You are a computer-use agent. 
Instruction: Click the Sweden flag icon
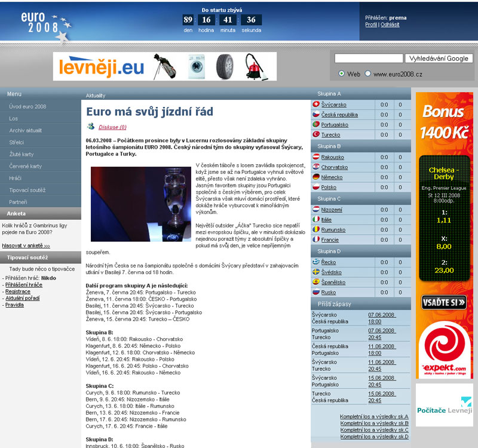point(316,272)
